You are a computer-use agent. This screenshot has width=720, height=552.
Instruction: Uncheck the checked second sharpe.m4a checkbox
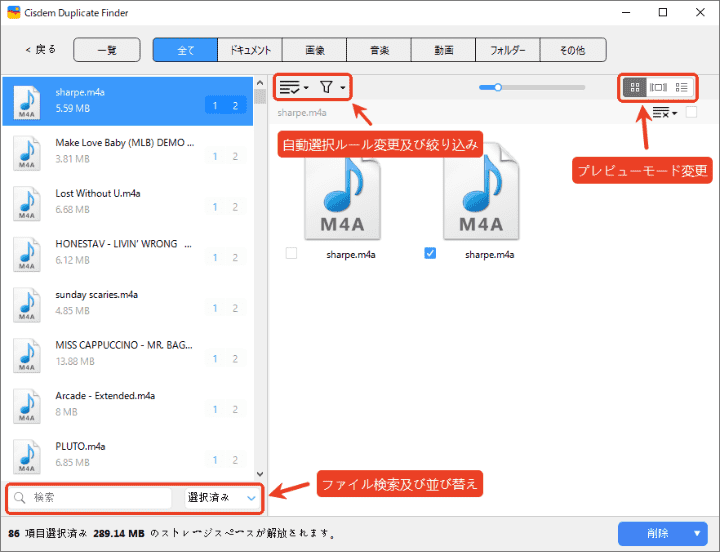tap(430, 254)
